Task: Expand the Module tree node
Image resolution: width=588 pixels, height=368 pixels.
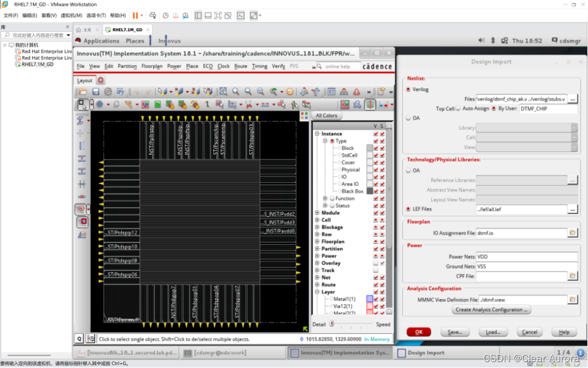Action: pos(317,213)
